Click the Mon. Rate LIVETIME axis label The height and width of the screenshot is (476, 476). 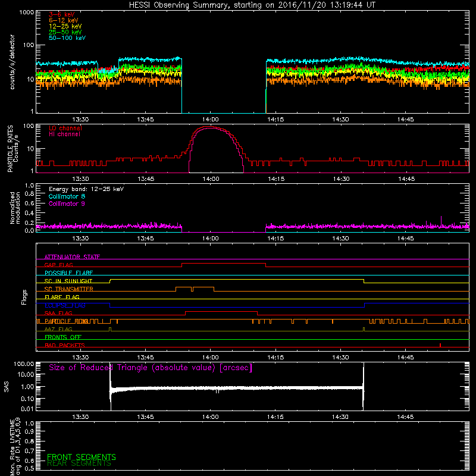[x=15, y=446]
